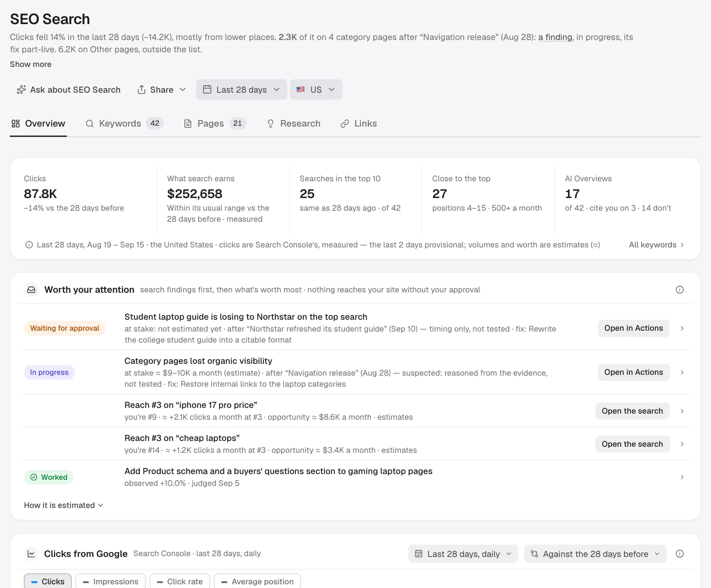Open the Last 28 days date range dropdown
This screenshot has width=711, height=588.
[241, 89]
